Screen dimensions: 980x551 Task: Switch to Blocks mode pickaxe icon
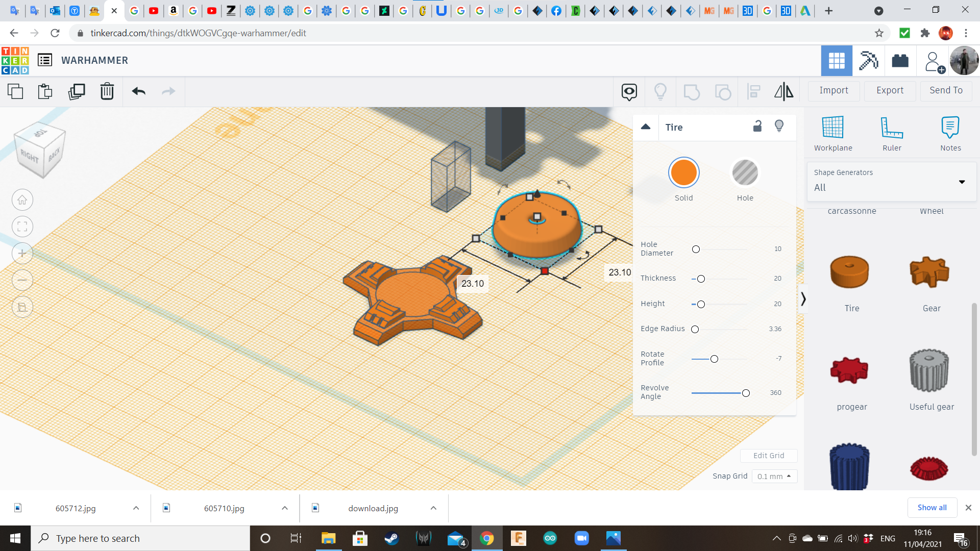click(x=868, y=61)
